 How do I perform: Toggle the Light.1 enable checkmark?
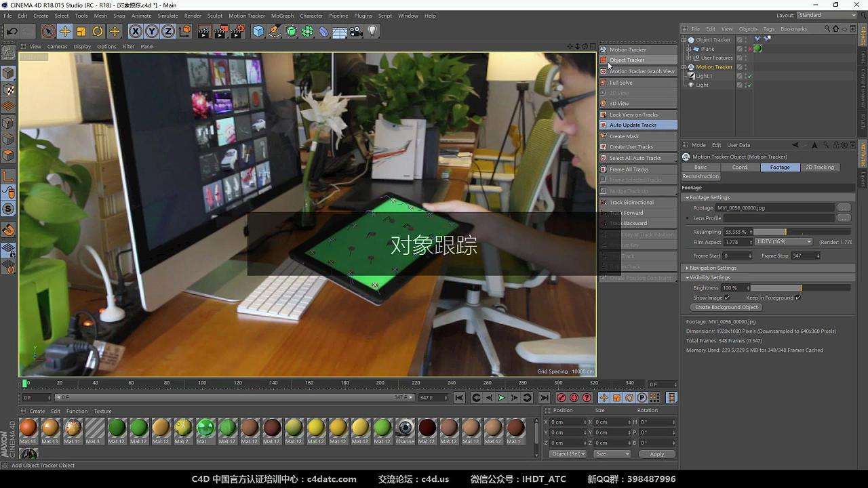click(x=750, y=76)
